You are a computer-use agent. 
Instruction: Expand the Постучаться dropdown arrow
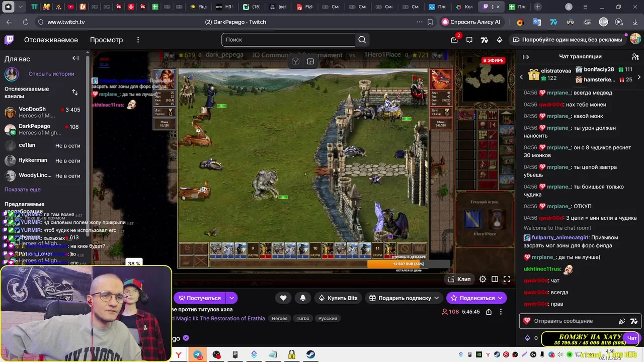(231, 298)
